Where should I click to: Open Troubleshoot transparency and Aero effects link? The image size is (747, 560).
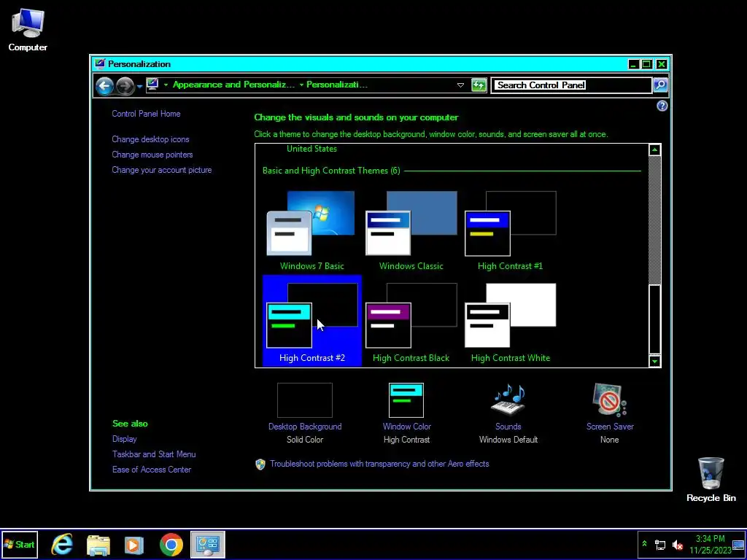pyautogui.click(x=379, y=464)
